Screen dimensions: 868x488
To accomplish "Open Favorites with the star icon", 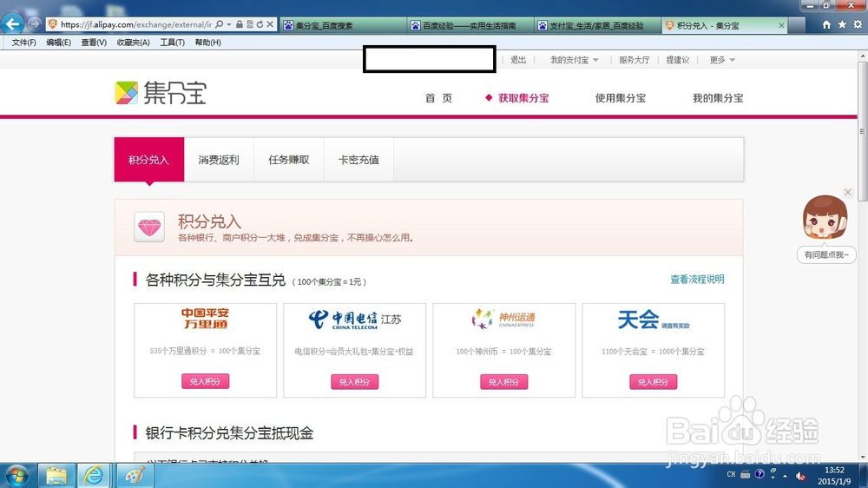I will [842, 25].
